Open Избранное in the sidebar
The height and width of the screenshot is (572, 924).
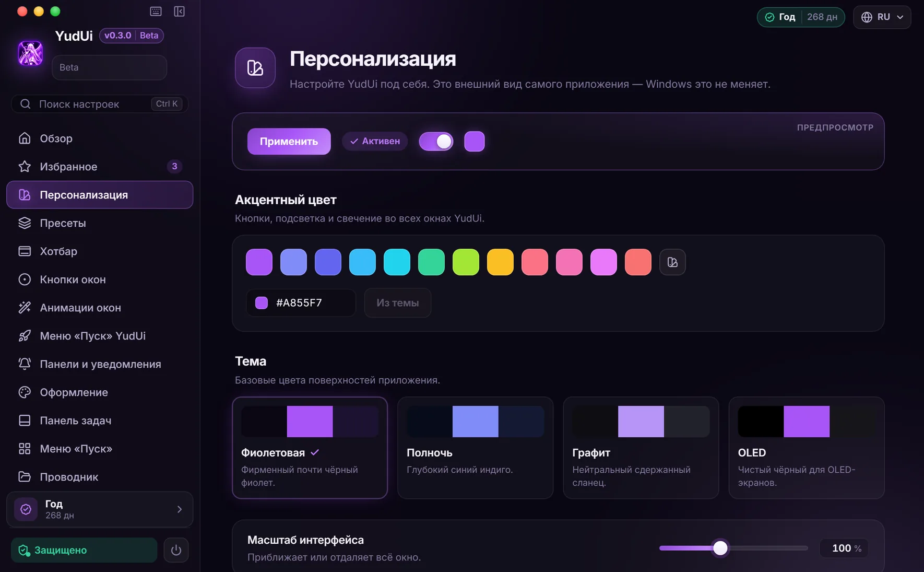[x=100, y=167]
